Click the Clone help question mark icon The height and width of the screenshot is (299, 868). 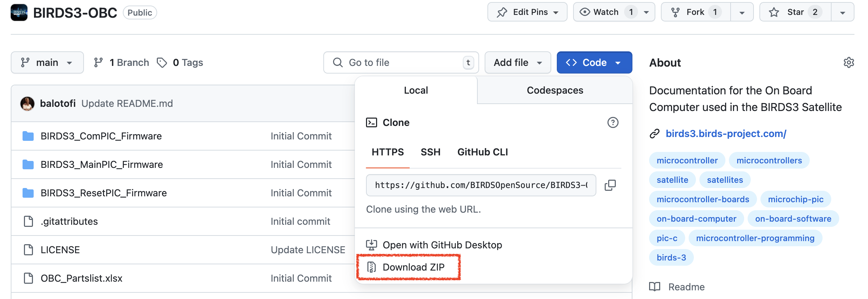pyautogui.click(x=613, y=122)
